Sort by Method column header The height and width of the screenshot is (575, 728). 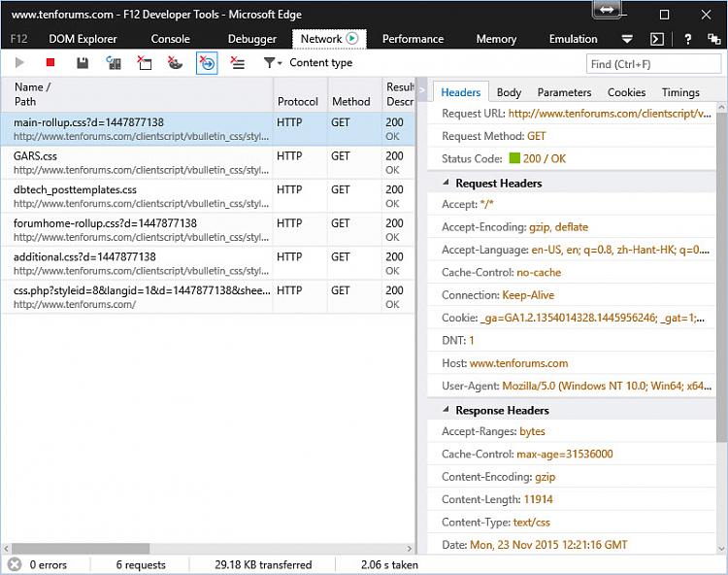coord(354,94)
